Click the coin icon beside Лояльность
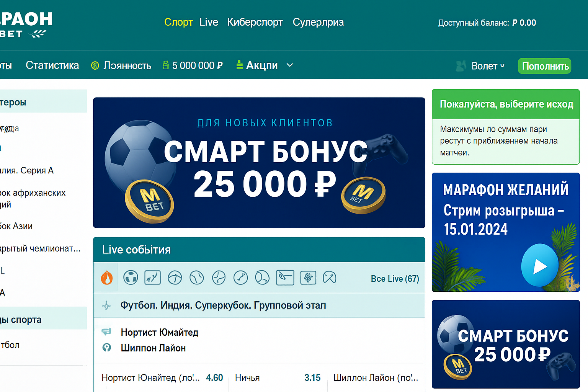The image size is (588, 392). click(x=95, y=65)
